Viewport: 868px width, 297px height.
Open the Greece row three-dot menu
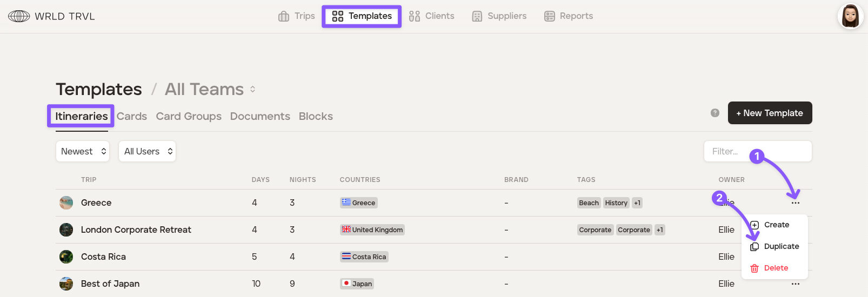[x=795, y=203]
